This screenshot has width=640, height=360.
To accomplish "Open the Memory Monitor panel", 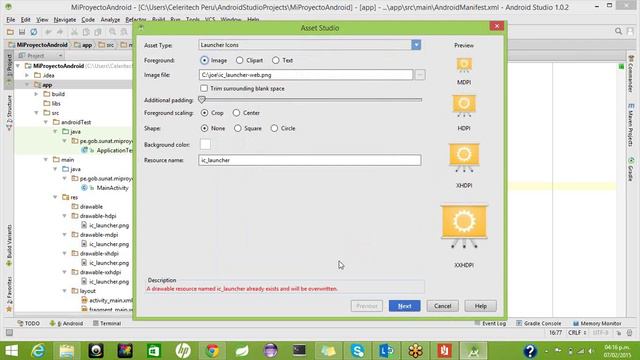I will [597, 323].
